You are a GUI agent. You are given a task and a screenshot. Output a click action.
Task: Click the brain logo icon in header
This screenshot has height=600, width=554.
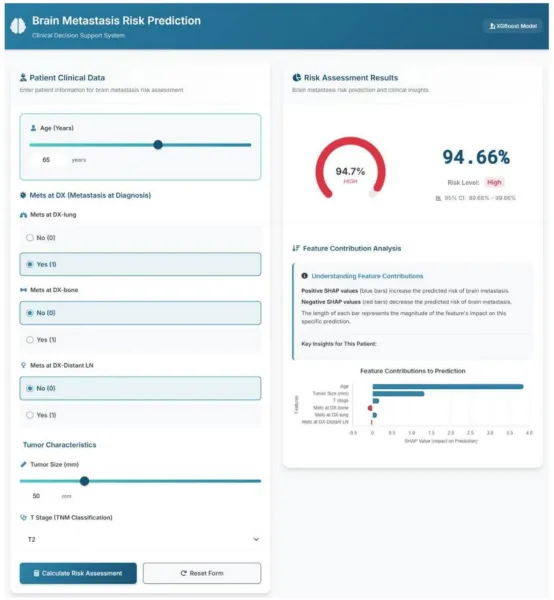coord(18,26)
